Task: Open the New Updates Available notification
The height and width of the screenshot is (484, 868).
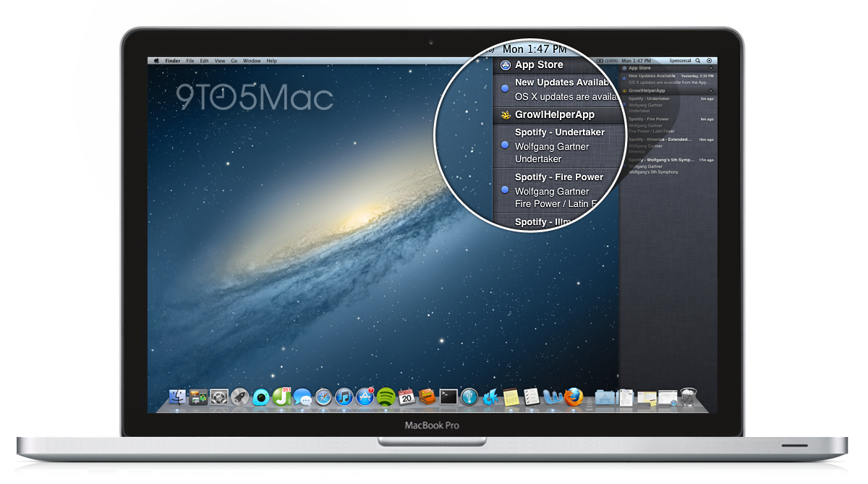Action: 655,78
